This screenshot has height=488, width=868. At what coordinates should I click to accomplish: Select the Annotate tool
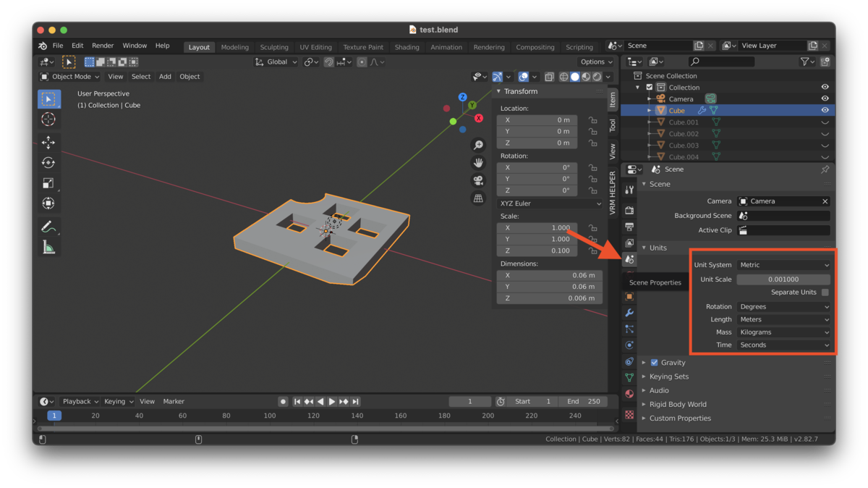click(48, 227)
